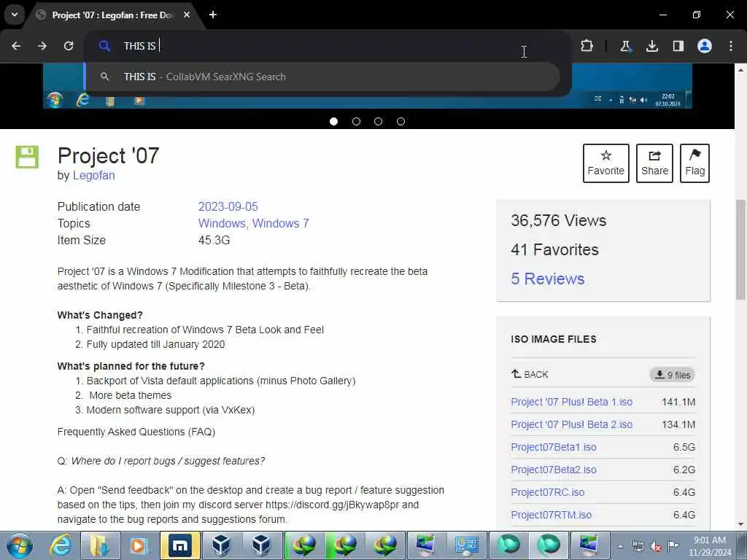Viewport: 747px width, 560px height.
Task: Show browser downloads
Action: 651,46
